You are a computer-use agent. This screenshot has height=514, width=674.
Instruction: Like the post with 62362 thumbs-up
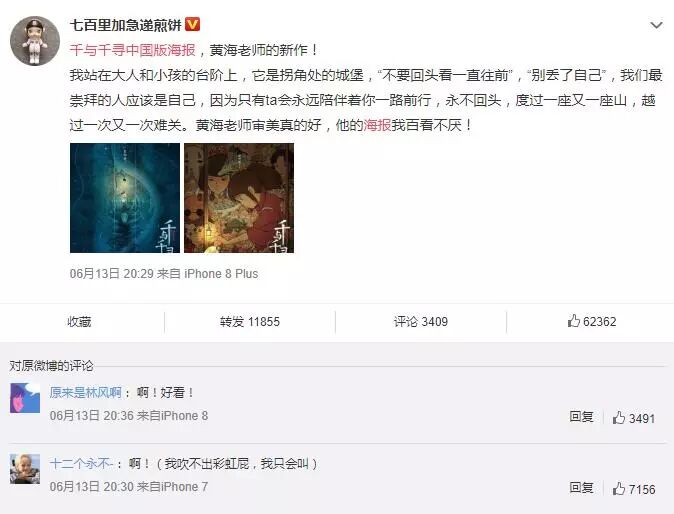coord(592,321)
